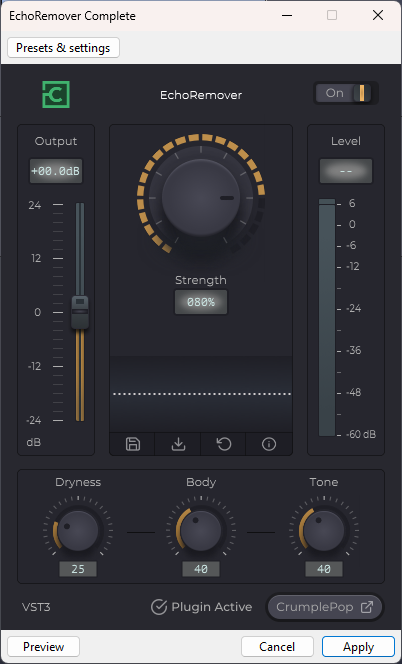Click the Cancel button
This screenshot has height=664, width=402.
pyautogui.click(x=277, y=647)
